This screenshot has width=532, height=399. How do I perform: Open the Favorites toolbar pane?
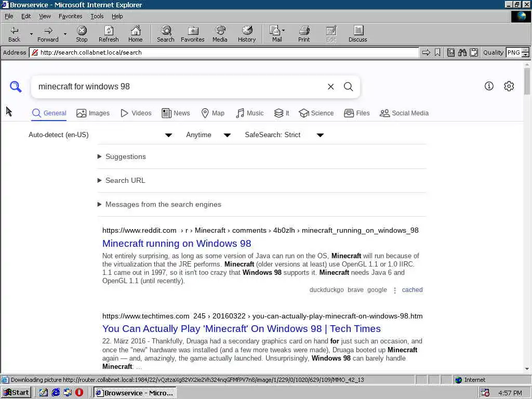coord(193,34)
